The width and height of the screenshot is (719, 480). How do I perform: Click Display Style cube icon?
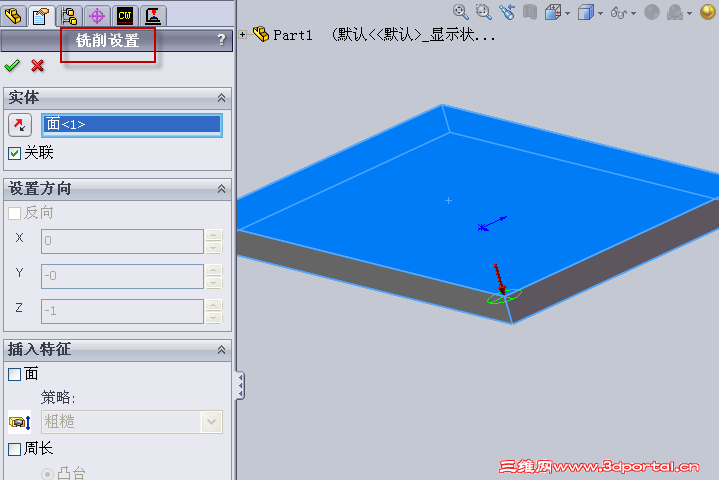pyautogui.click(x=586, y=12)
